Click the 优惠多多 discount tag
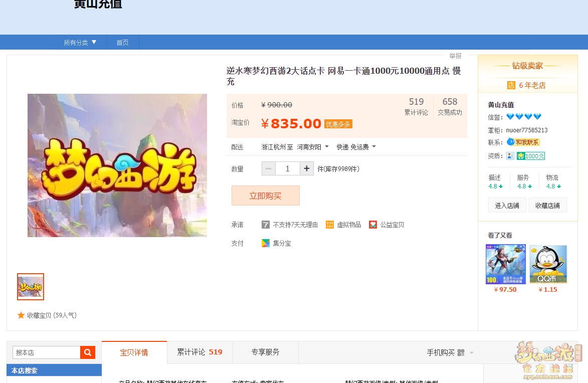 (338, 124)
